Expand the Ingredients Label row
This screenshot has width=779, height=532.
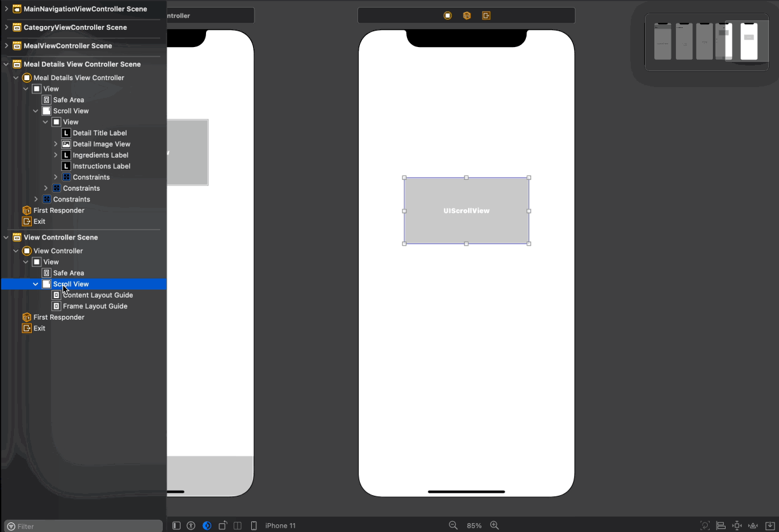[x=55, y=155]
